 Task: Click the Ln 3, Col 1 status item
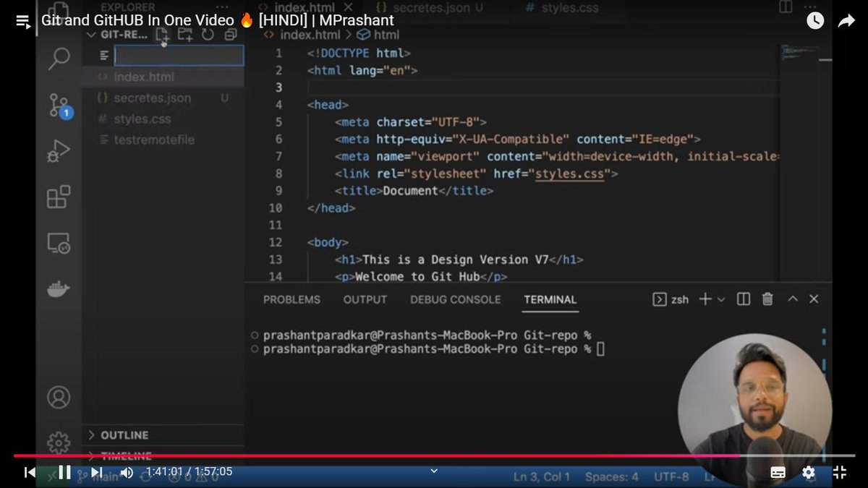point(542,476)
